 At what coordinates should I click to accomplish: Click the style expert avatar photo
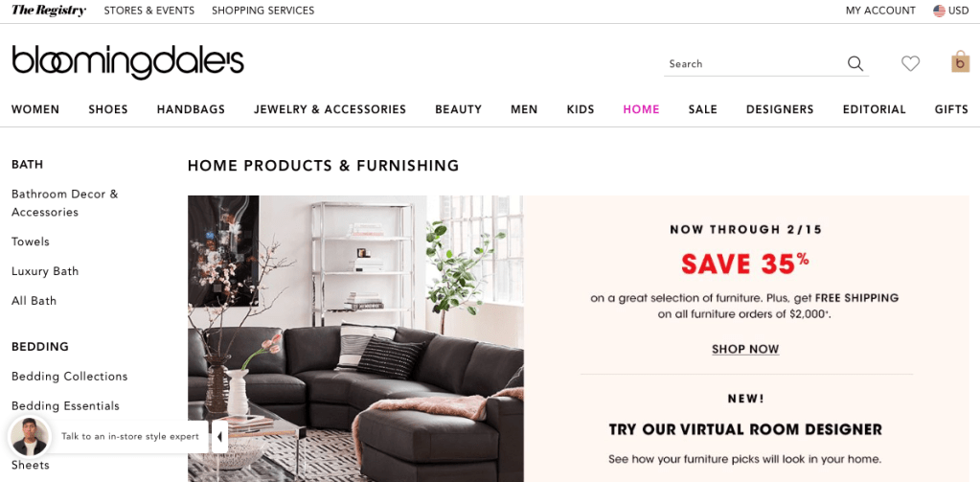(x=30, y=436)
